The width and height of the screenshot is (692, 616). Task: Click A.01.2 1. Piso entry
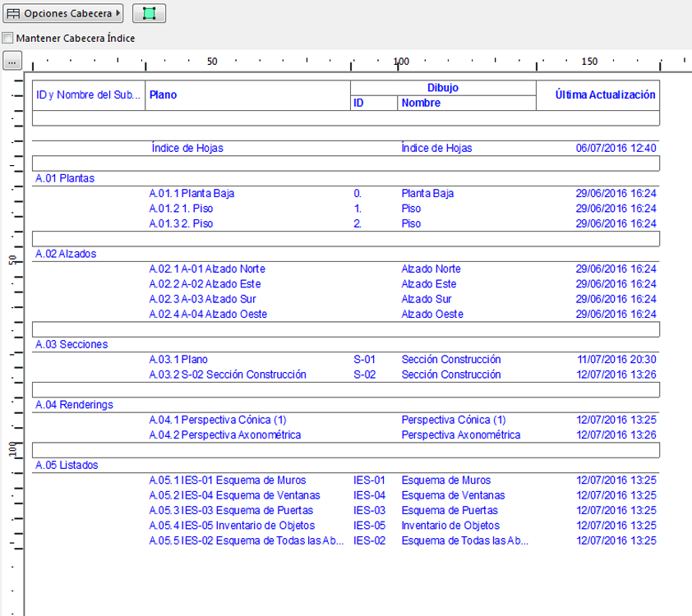tap(181, 208)
